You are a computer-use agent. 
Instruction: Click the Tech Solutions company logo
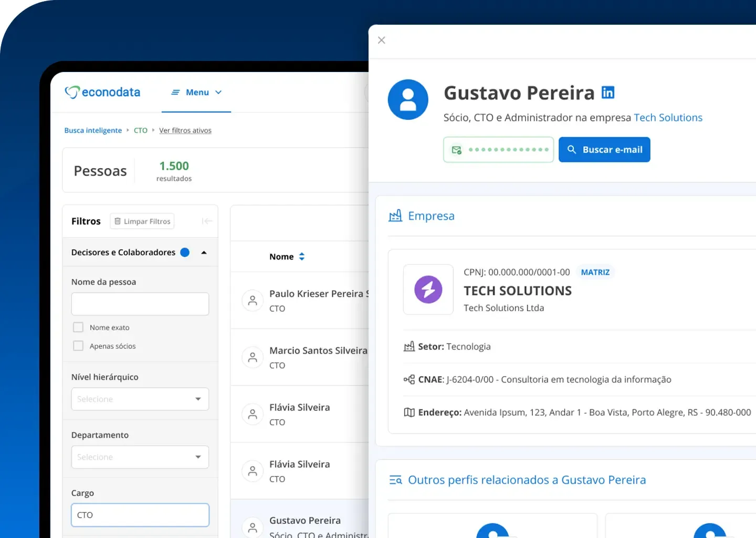pos(428,289)
